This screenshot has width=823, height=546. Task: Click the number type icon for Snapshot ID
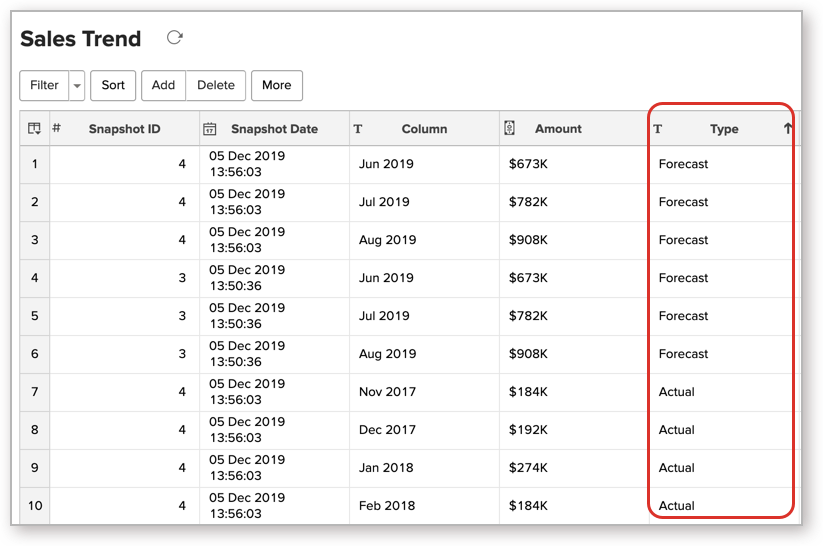57,128
